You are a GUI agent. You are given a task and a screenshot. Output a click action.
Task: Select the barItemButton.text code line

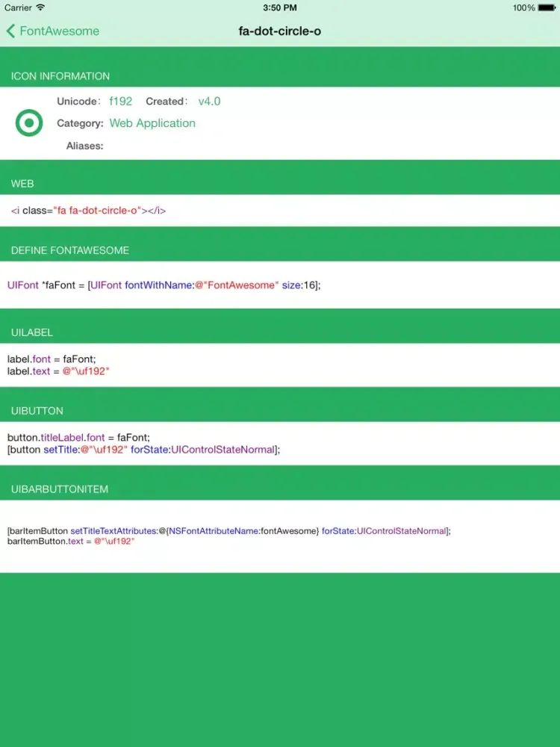pyautogui.click(x=71, y=542)
